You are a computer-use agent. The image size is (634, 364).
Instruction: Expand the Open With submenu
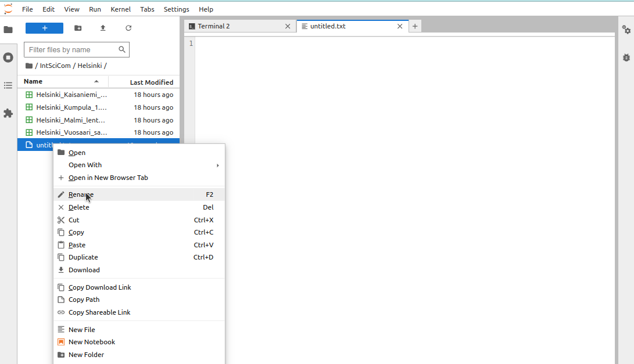click(139, 165)
